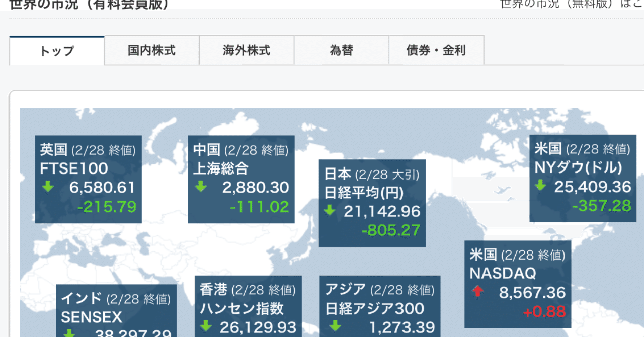Screen dimensions: 644x337
Task: Click the green down arrow on 日経平均
Action: [330, 210]
